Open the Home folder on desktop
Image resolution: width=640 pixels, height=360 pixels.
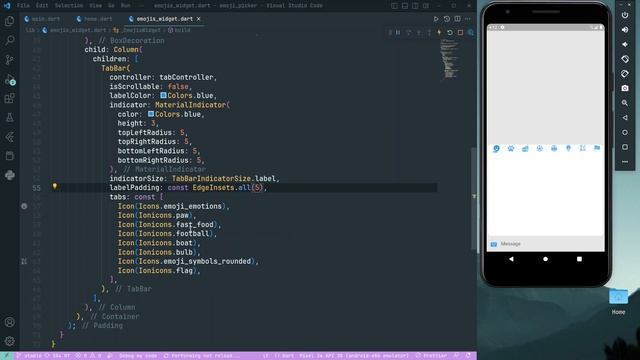coord(618,301)
